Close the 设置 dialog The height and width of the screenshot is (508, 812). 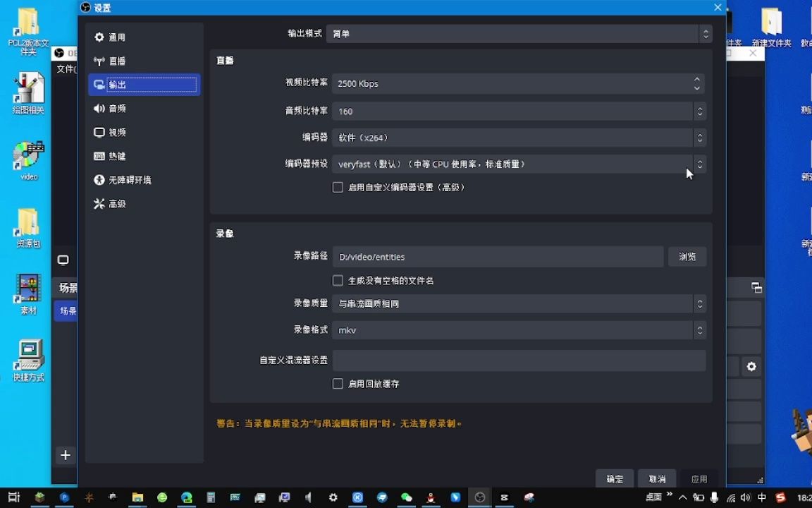[x=718, y=7]
